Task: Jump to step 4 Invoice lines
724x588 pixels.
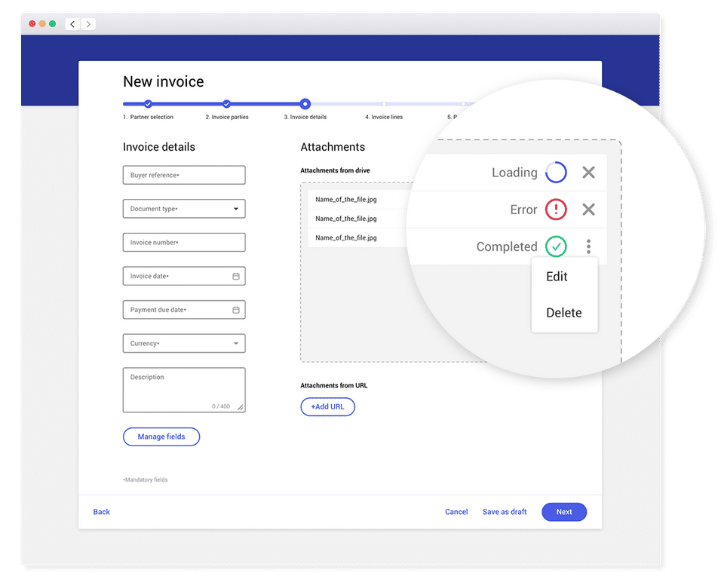Action: click(384, 104)
